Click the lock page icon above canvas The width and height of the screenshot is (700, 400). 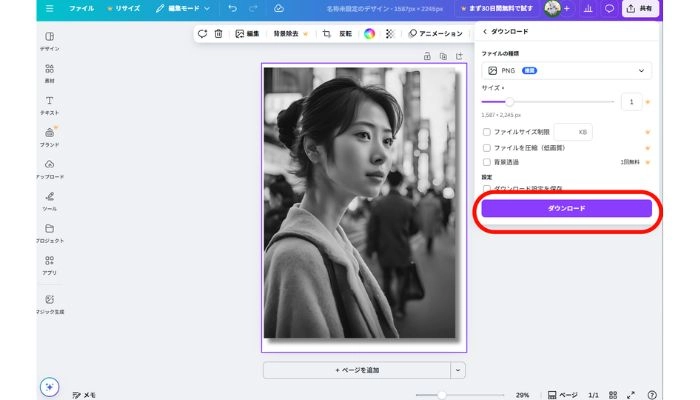click(427, 56)
